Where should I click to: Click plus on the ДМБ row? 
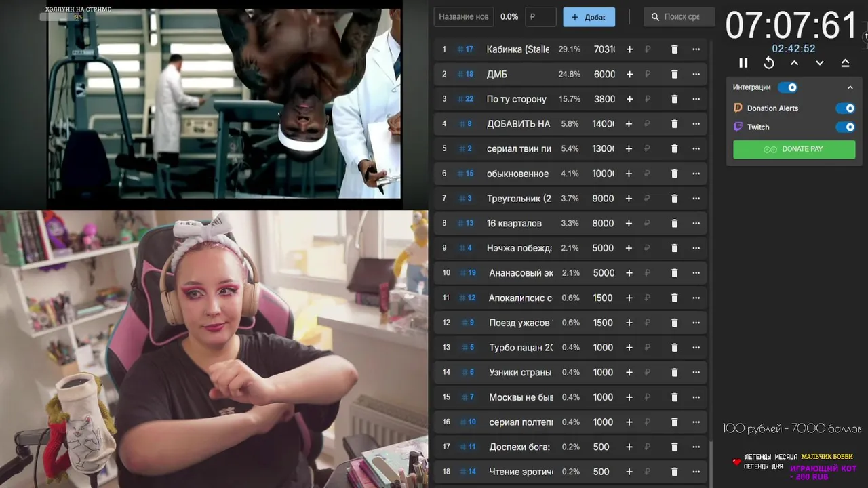point(629,74)
